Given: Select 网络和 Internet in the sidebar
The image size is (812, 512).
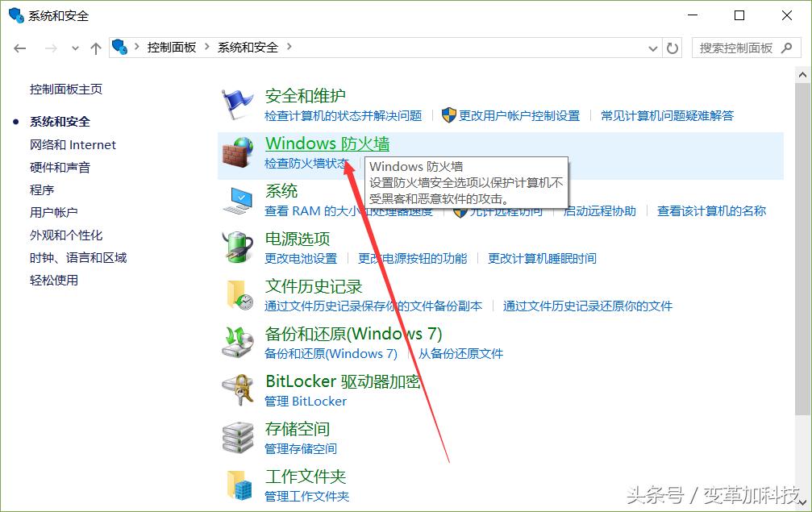Looking at the screenshot, I should (72, 144).
